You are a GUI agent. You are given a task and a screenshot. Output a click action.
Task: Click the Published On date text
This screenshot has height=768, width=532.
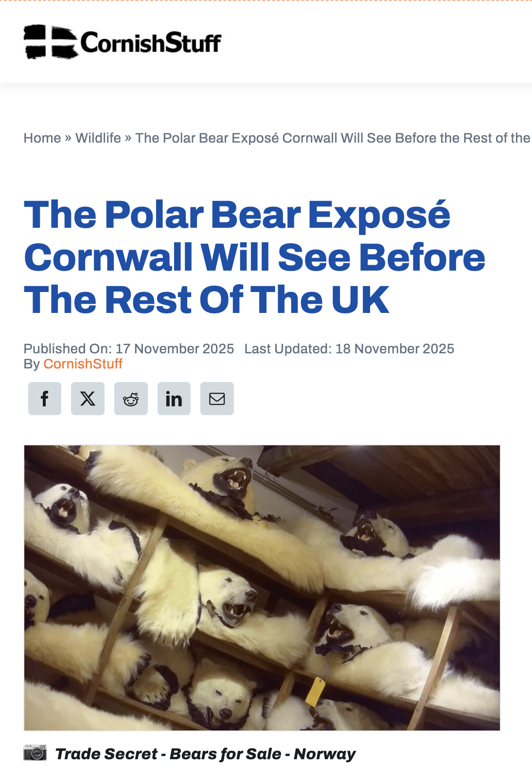pos(129,349)
